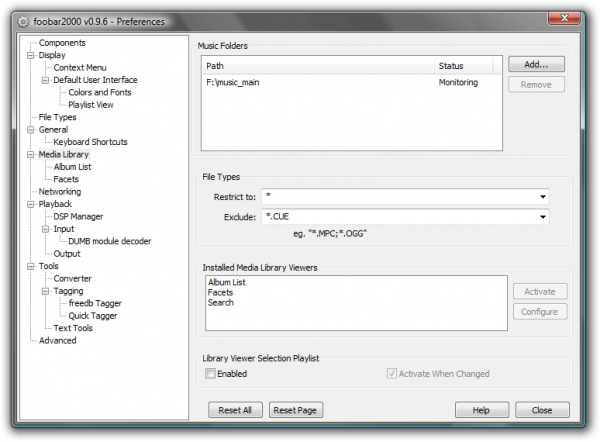This screenshot has height=442, width=600.
Task: Open the Networking preferences page
Action: 60,191
